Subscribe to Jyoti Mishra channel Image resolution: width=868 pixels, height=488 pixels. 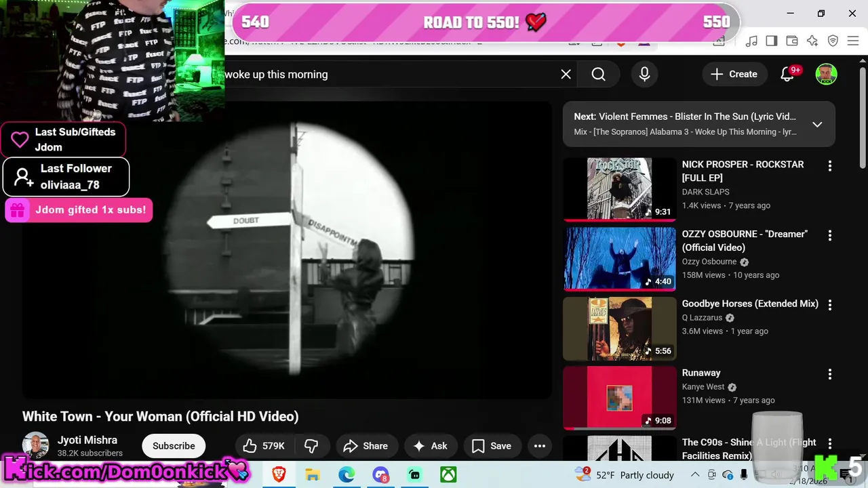pos(174,446)
